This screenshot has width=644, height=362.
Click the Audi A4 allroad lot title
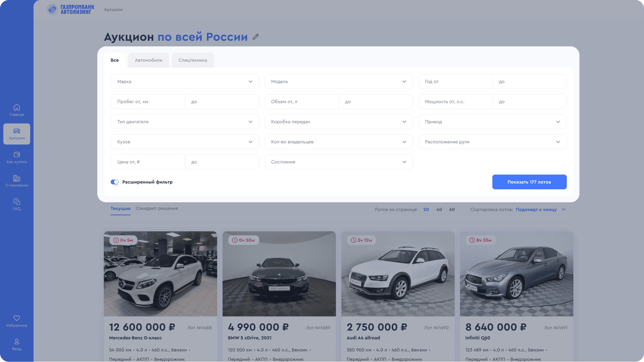(363, 338)
